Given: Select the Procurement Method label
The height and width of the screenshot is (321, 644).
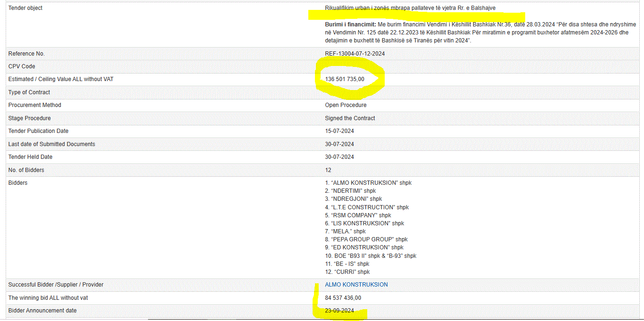Looking at the screenshot, I should (x=35, y=105).
